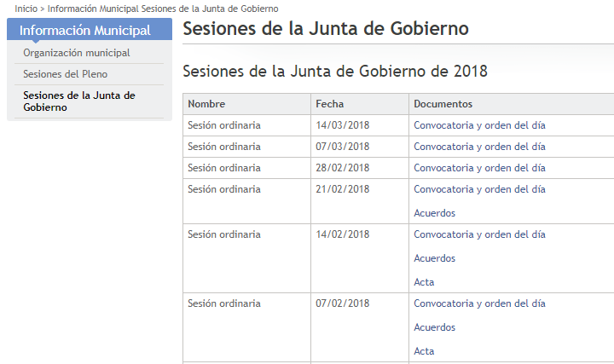
Task: Open Convocatoria for 21/02/2018 session
Action: 479,189
